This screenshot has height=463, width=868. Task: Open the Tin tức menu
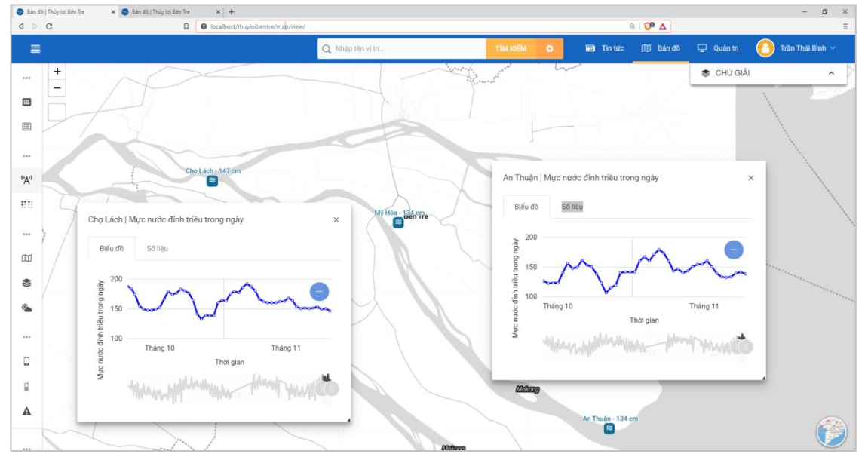click(605, 48)
